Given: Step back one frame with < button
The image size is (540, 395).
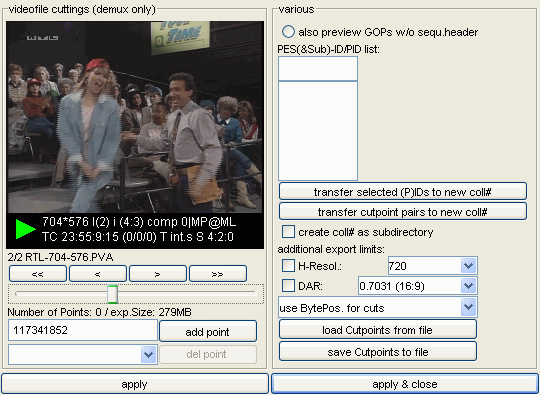Looking at the screenshot, I should tap(98, 274).
